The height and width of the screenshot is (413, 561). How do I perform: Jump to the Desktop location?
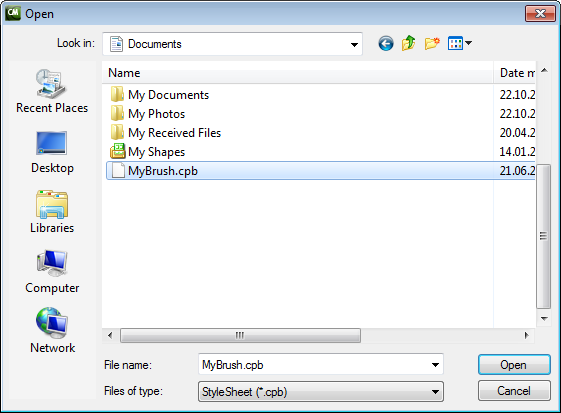52,152
